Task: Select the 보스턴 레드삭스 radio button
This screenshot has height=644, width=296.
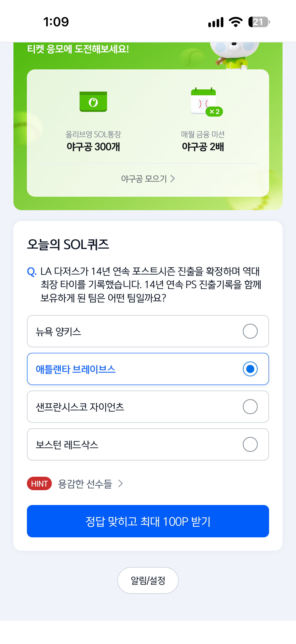Action: pyautogui.click(x=250, y=445)
